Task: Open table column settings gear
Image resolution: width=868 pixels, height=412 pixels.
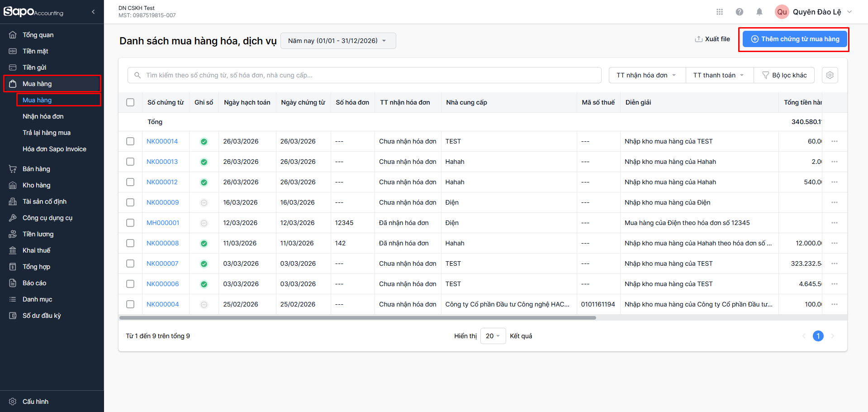Action: (x=830, y=75)
